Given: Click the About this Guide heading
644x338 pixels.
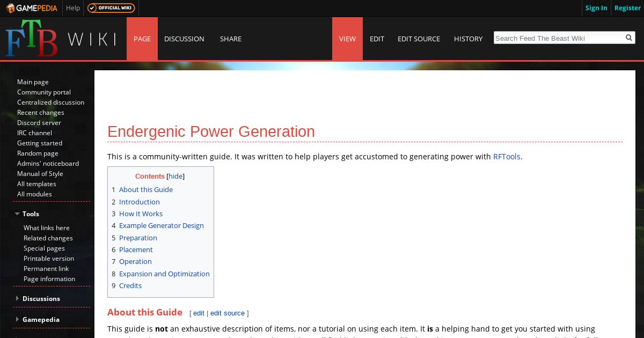Looking at the screenshot, I should coord(145,312).
